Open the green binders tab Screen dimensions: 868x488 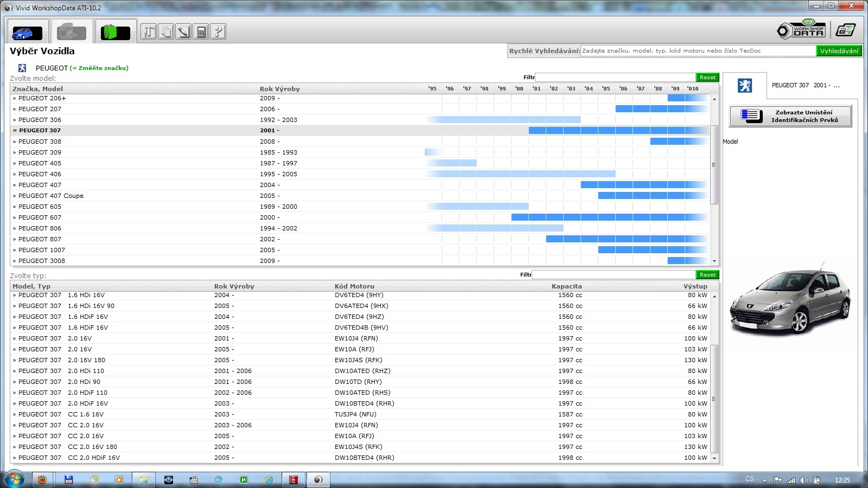coord(115,32)
